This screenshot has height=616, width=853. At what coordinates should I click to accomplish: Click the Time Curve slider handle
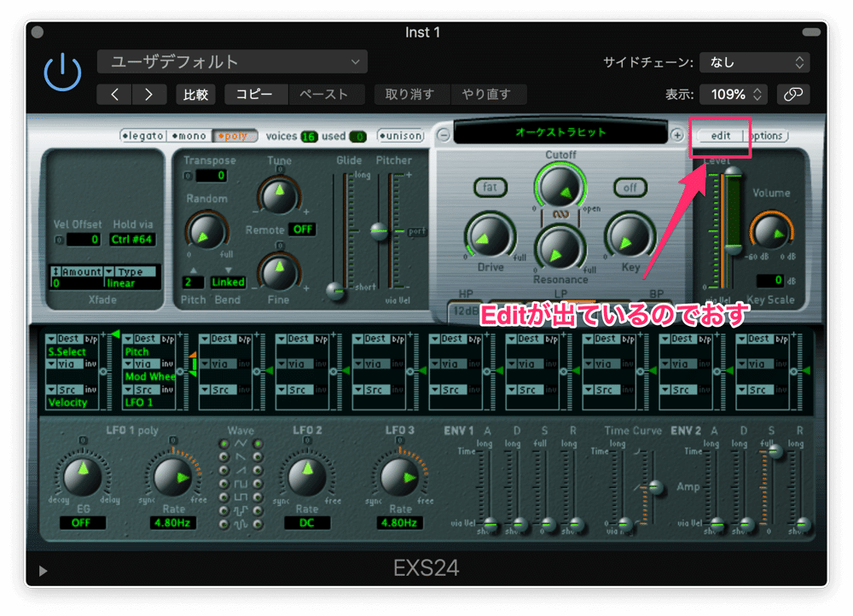[656, 487]
